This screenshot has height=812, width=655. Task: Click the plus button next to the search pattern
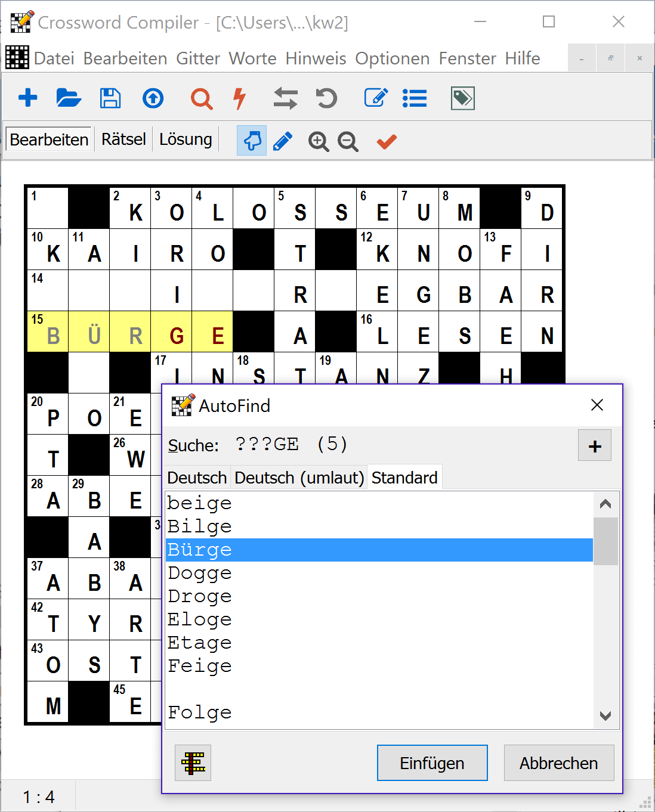pyautogui.click(x=594, y=445)
